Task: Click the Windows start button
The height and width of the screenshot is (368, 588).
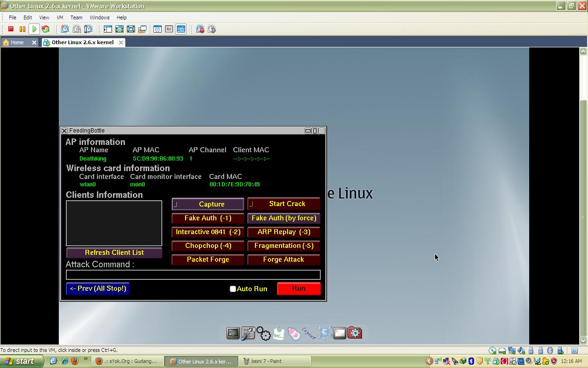Action: pos(22,361)
